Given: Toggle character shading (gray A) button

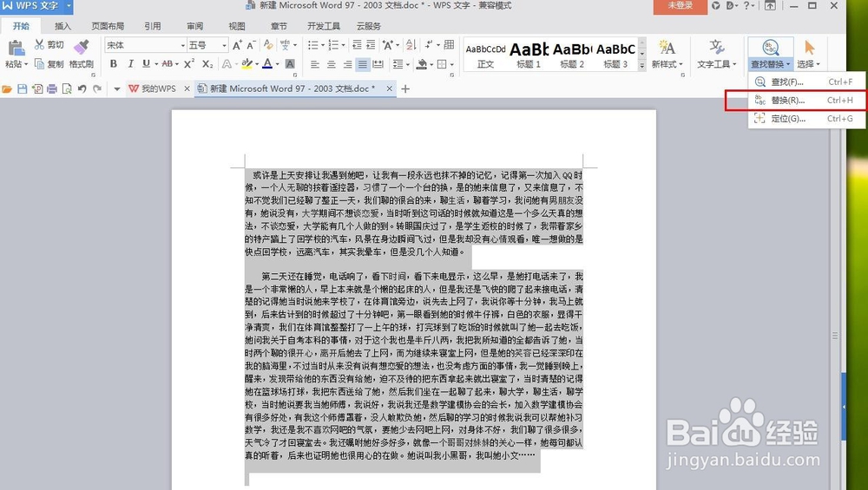Looking at the screenshot, I should pos(290,64).
